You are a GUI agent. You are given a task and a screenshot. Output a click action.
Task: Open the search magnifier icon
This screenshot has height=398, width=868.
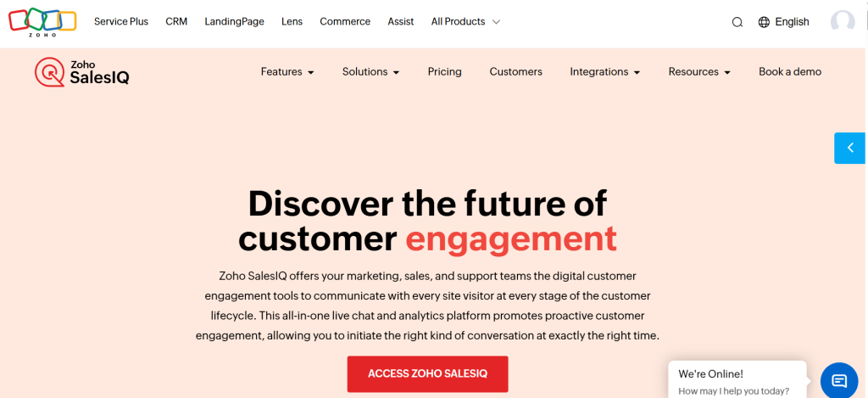coord(737,22)
